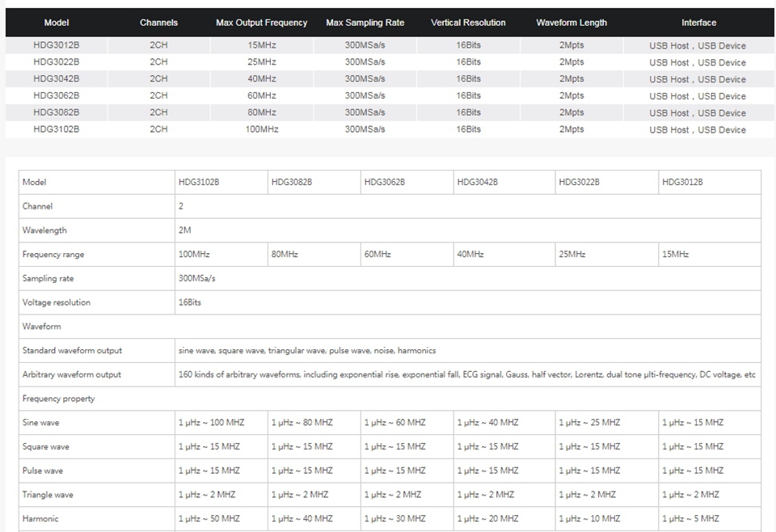Select the Arbitrary waveform output row label
Image resolution: width=776 pixels, height=532 pixels.
pos(72,374)
